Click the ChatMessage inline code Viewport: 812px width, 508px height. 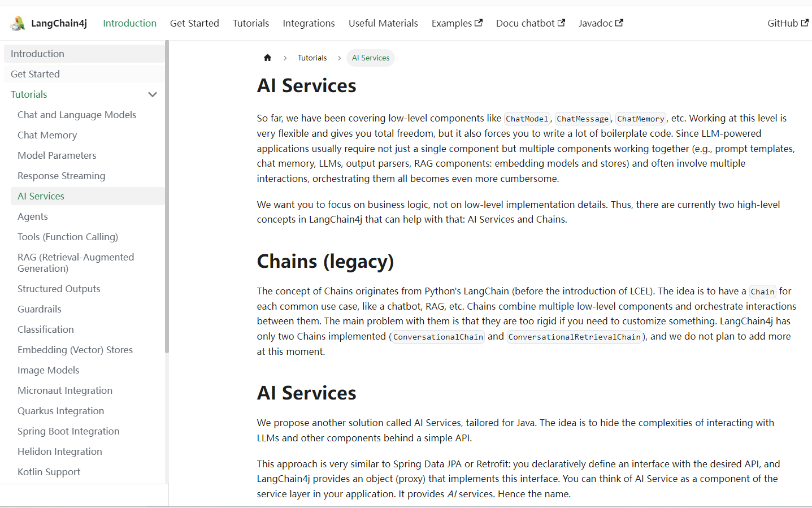583,119
